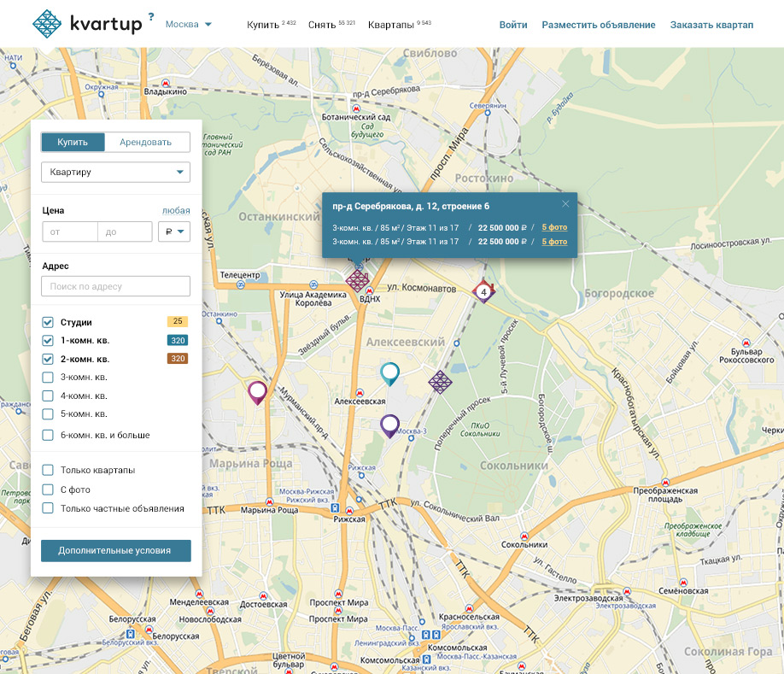
Task: Expand the Квартиру property type dropdown
Action: (x=115, y=173)
